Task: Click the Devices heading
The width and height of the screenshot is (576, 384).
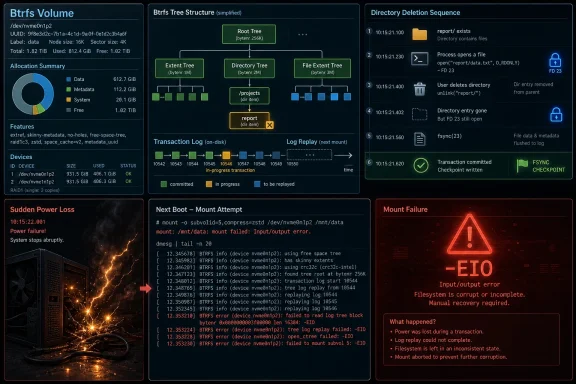Action: (21, 157)
